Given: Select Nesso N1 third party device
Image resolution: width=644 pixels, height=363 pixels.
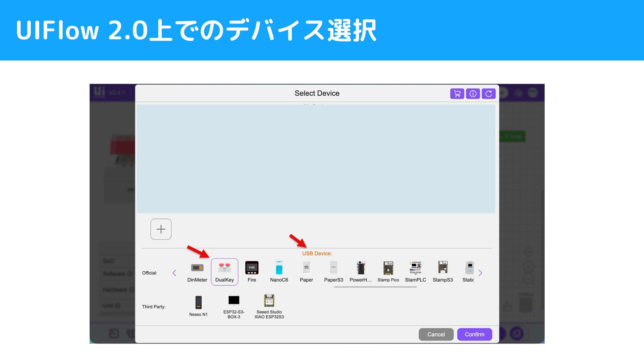Looking at the screenshot, I should (198, 306).
